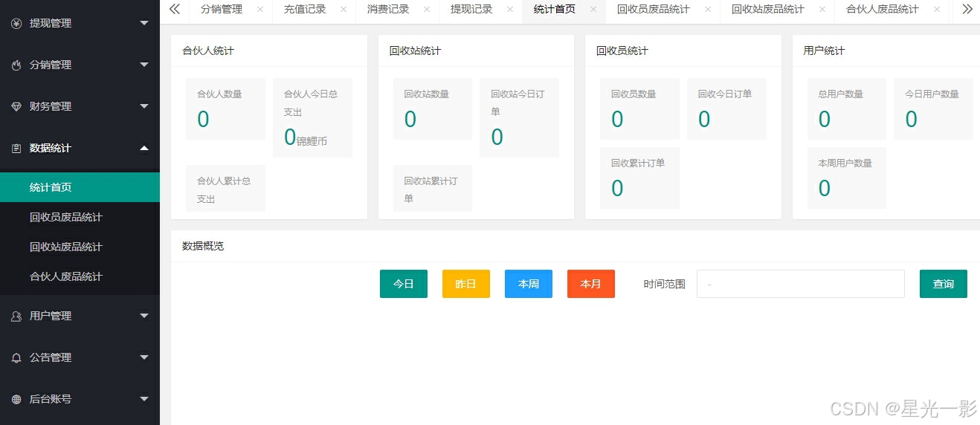Click the 本周用户数量 stat card
The image size is (980, 425).
847,178
